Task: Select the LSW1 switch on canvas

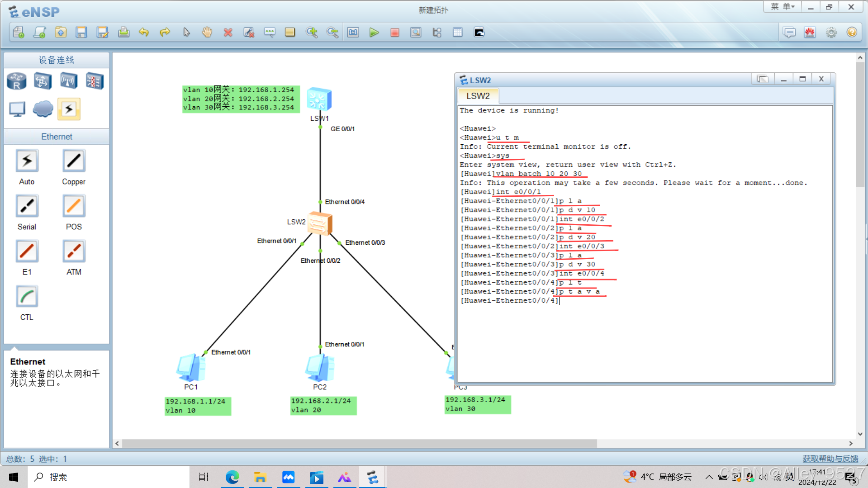Action: [319, 99]
